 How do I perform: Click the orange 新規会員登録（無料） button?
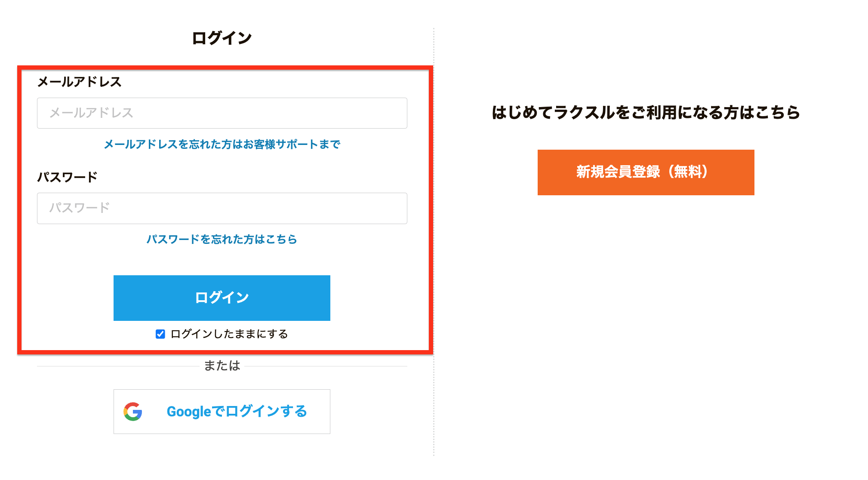646,172
